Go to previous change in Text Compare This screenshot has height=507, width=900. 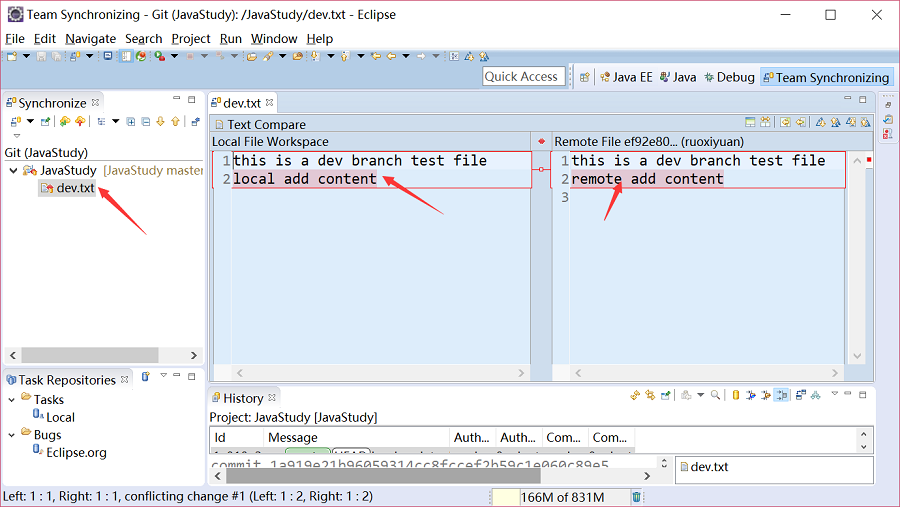tap(866, 122)
